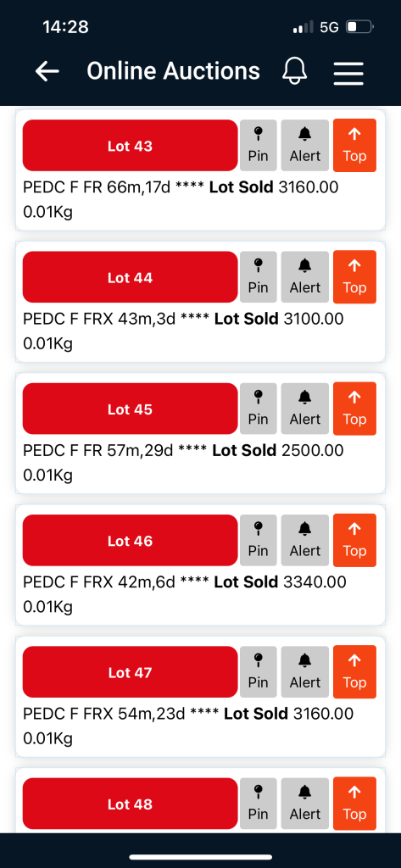Image resolution: width=401 pixels, height=868 pixels.
Task: Open the red Lot 43 button
Action: [131, 146]
